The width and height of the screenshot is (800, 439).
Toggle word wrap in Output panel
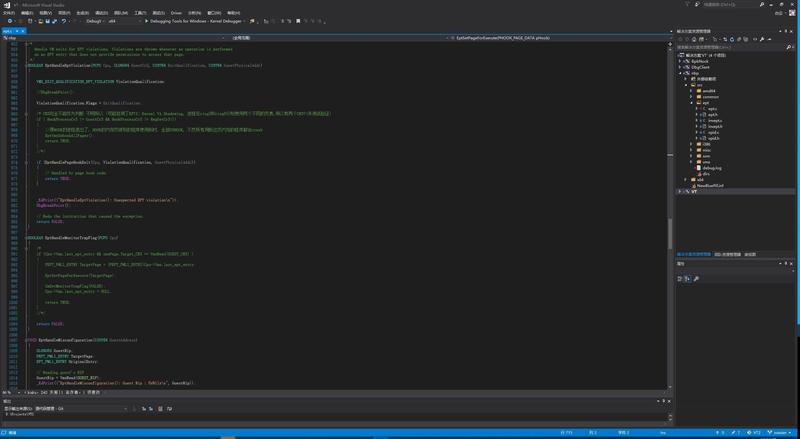click(169, 408)
